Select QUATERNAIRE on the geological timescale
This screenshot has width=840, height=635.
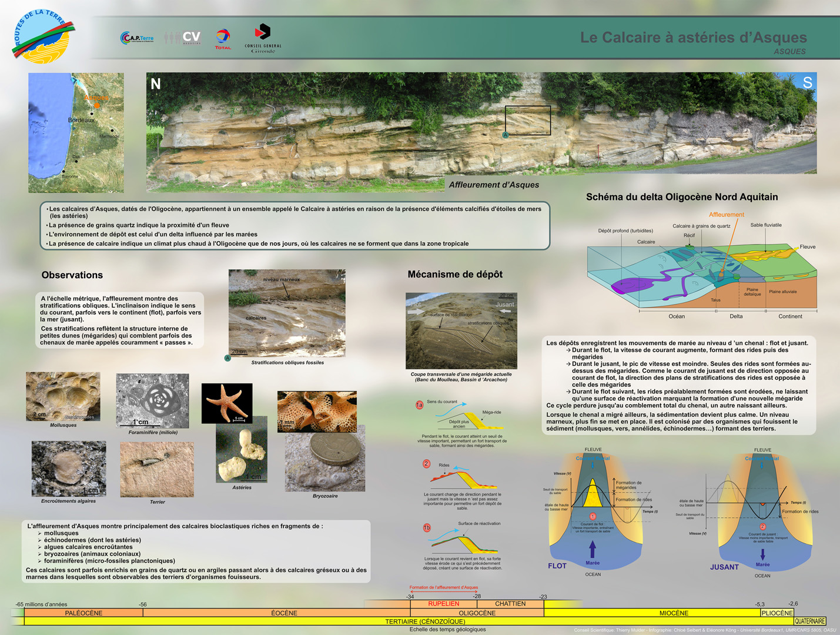click(x=810, y=621)
